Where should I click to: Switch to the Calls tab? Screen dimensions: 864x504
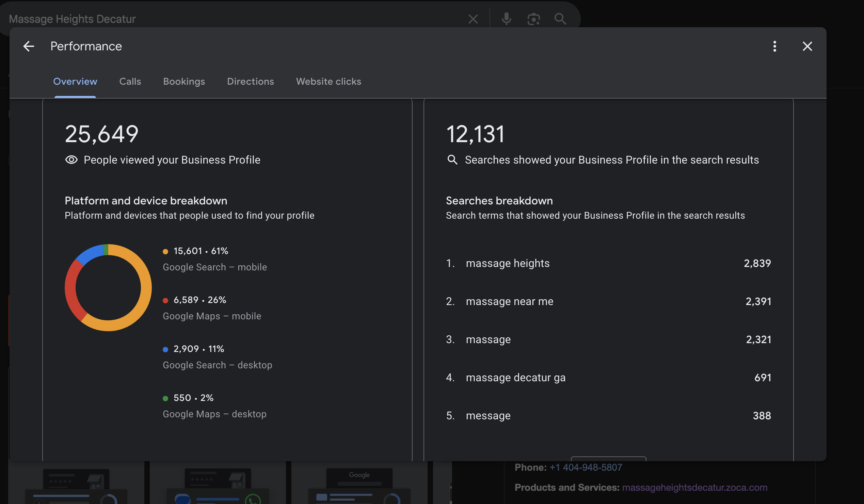pos(130,82)
